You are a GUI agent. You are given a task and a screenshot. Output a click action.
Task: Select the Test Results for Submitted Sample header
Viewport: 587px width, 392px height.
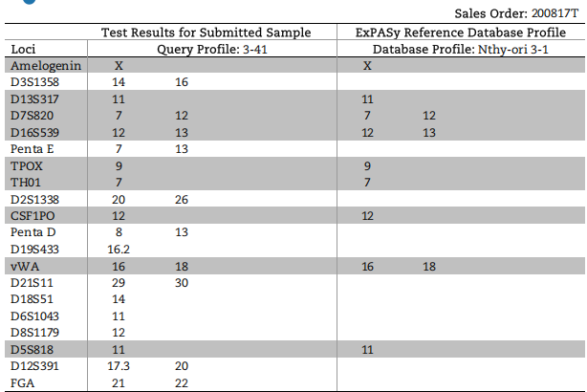(206, 33)
